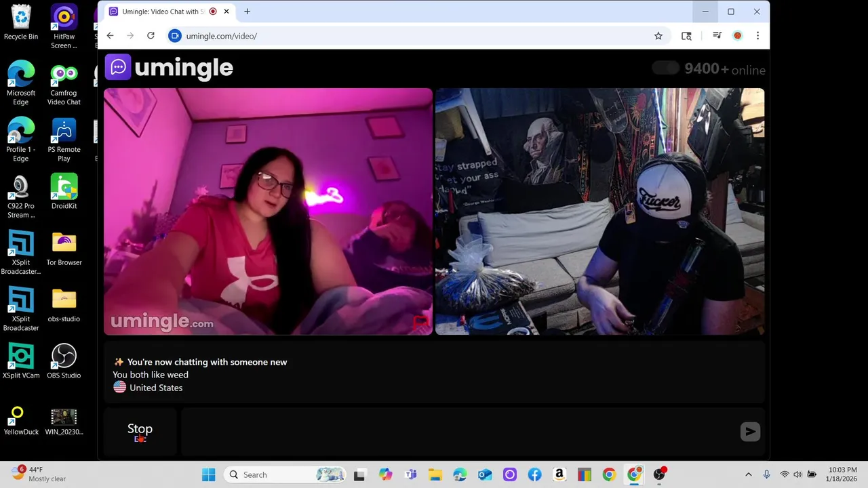The image size is (868, 488).
Task: Click the 'You both like weed' text
Action: pyautogui.click(x=151, y=374)
